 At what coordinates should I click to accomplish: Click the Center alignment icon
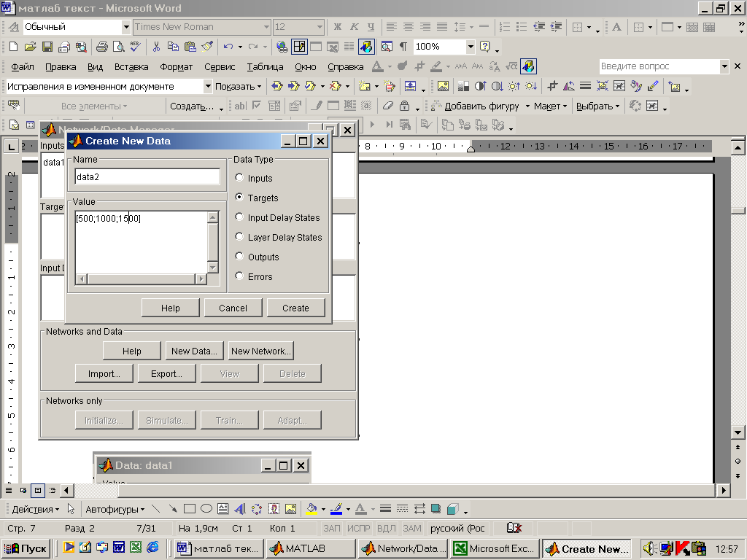[x=409, y=27]
